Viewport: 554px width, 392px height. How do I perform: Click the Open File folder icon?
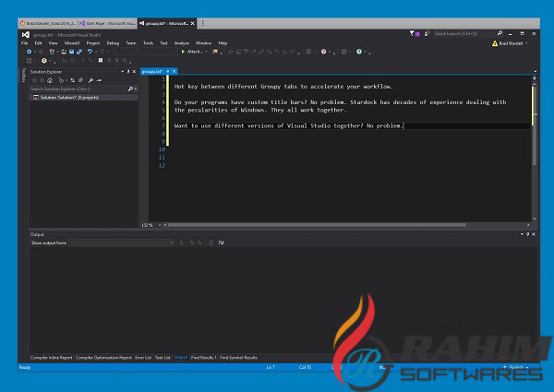[64, 52]
